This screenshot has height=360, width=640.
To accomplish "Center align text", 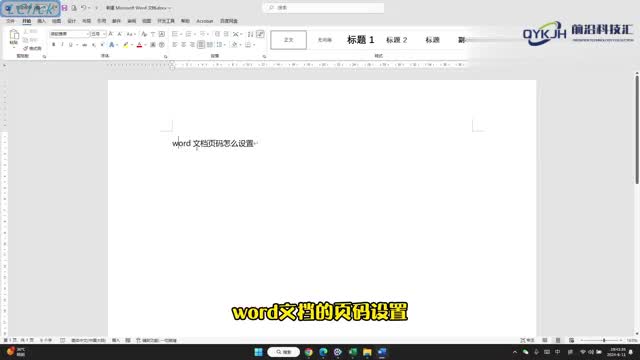I will 184,45.
